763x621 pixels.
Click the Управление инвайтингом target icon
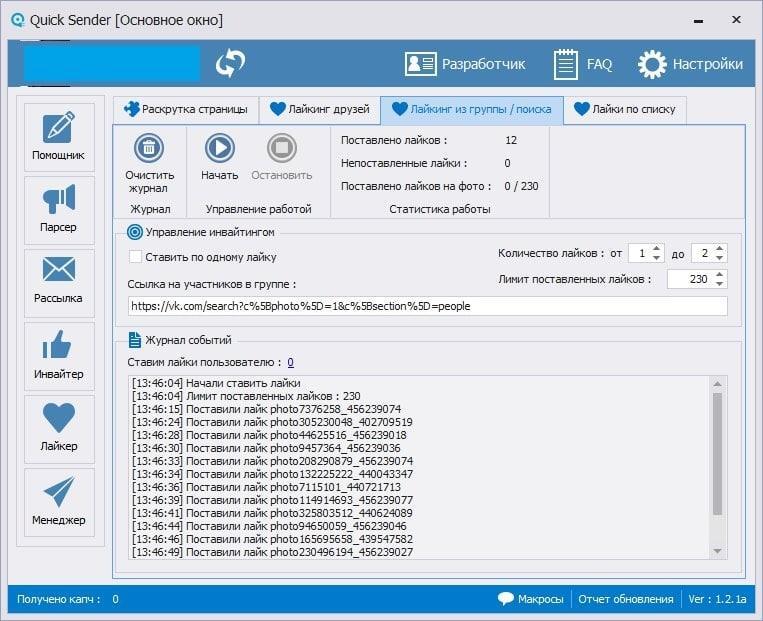135,232
